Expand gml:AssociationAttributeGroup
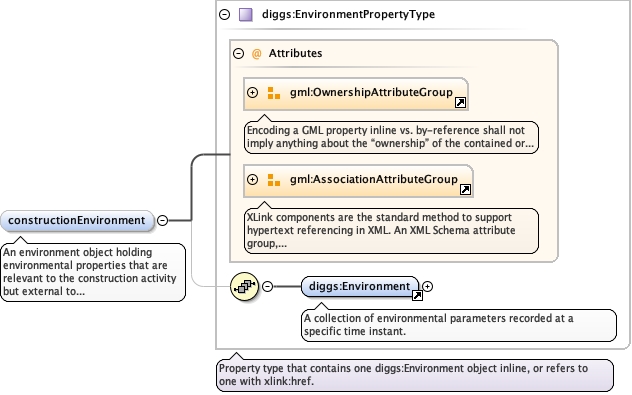 tap(252, 179)
